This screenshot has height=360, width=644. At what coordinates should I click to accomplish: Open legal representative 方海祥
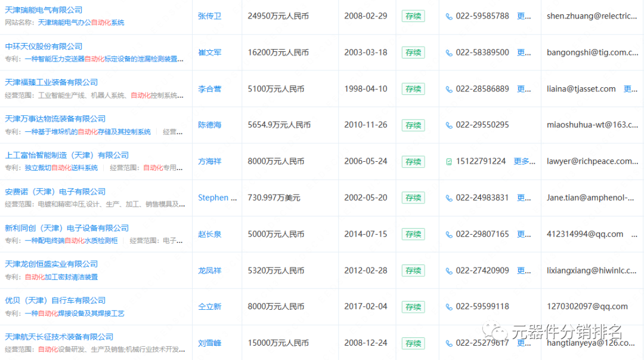tap(209, 161)
